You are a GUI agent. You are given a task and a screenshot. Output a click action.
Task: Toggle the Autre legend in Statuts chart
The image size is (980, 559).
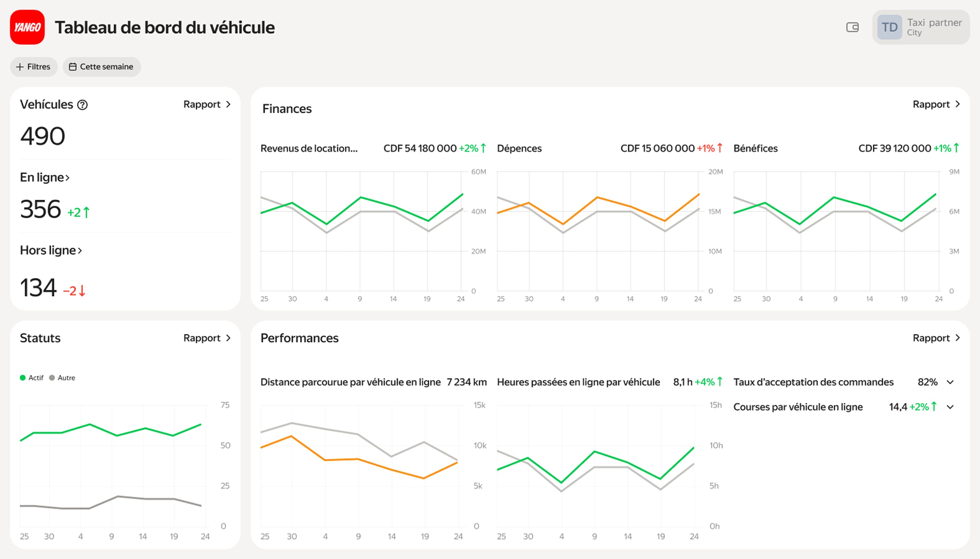[63, 377]
